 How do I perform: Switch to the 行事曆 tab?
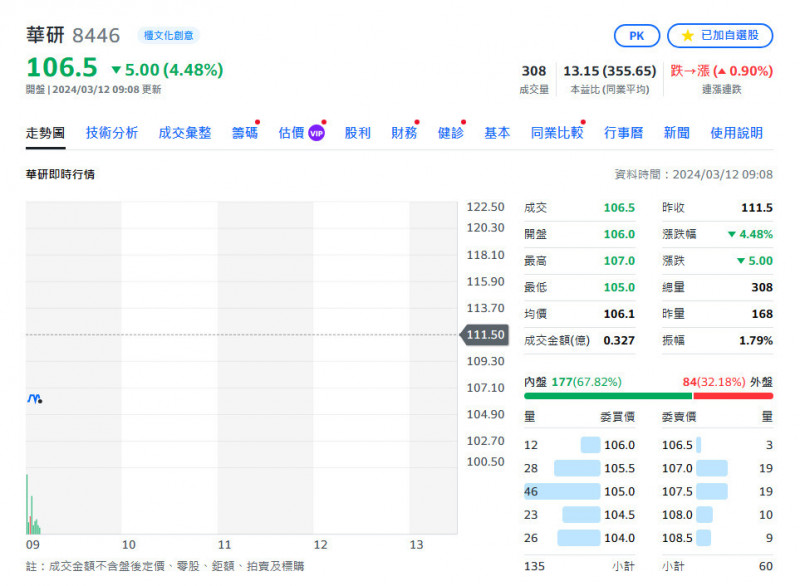click(x=623, y=133)
